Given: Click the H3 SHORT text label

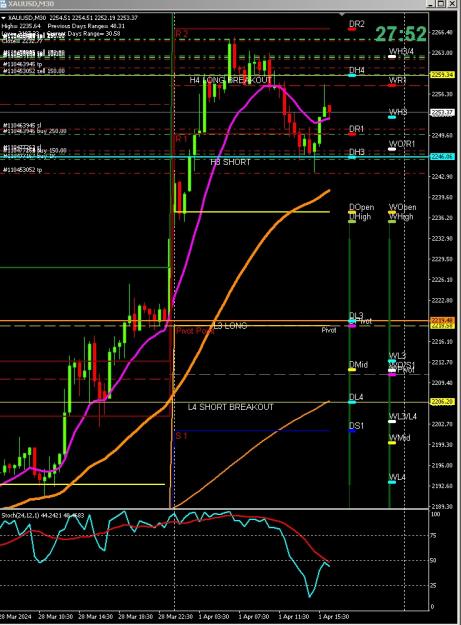Looking at the screenshot, I should click(230, 162).
